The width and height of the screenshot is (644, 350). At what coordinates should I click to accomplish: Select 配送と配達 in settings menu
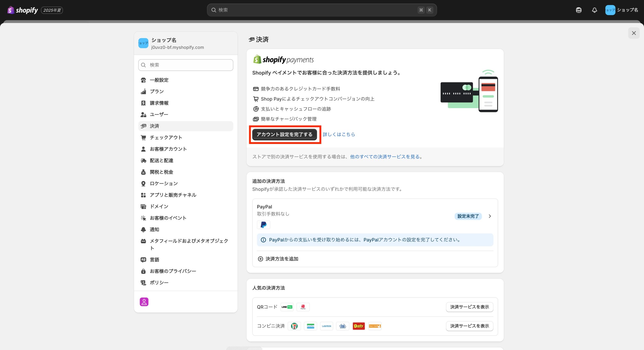[161, 161]
